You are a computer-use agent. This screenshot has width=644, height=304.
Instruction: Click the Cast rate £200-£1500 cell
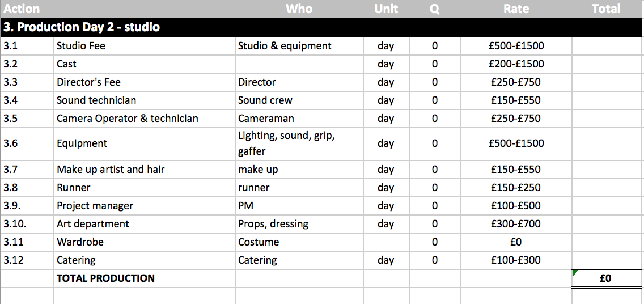(516, 64)
